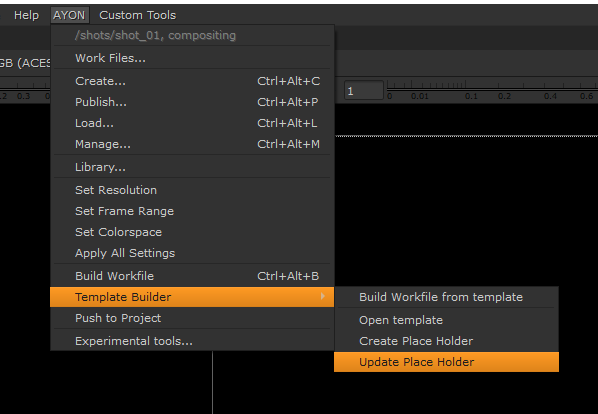The image size is (598, 414).
Task: Open the Help menu
Action: tap(26, 15)
